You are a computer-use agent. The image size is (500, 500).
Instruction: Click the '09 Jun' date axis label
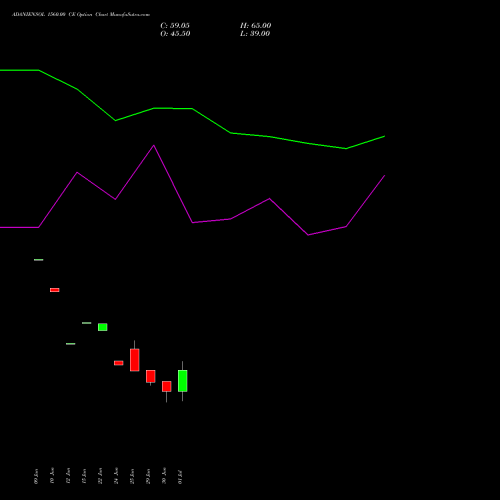point(36,476)
